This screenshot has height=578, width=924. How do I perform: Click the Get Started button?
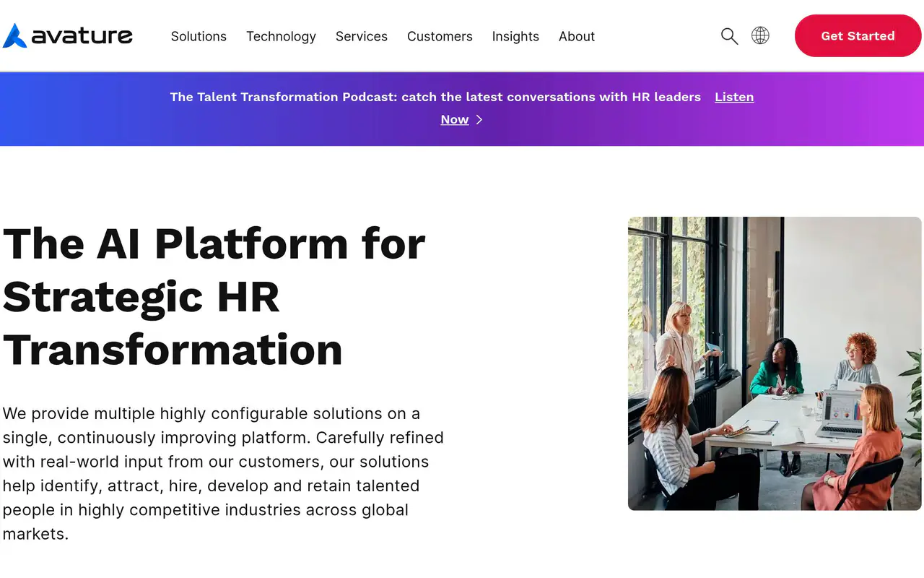[x=858, y=35]
